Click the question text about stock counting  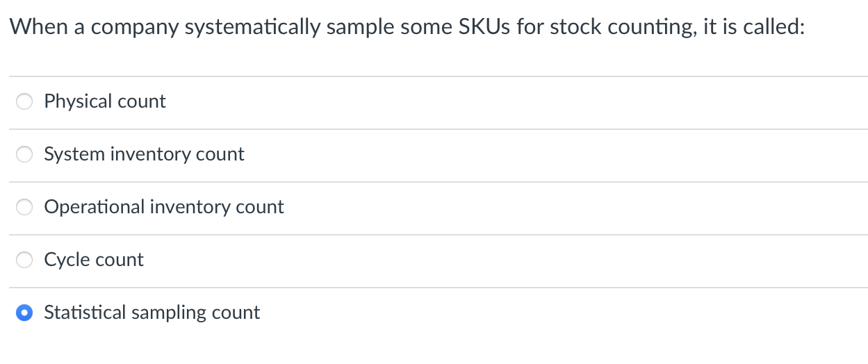click(407, 28)
